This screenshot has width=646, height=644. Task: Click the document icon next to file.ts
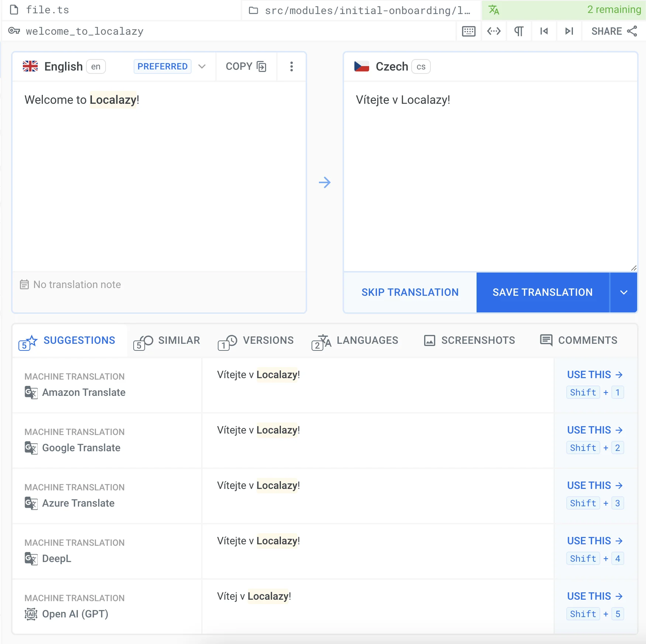(x=15, y=10)
